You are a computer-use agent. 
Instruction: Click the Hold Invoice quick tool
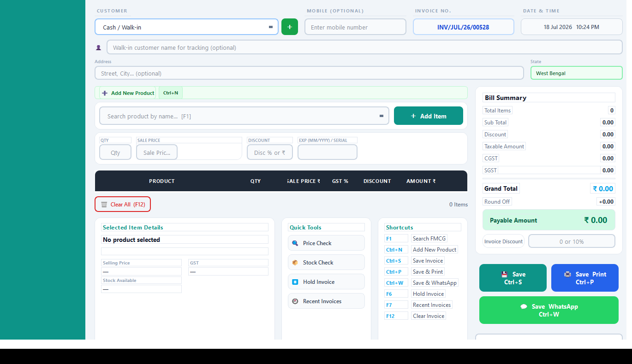[326, 282]
